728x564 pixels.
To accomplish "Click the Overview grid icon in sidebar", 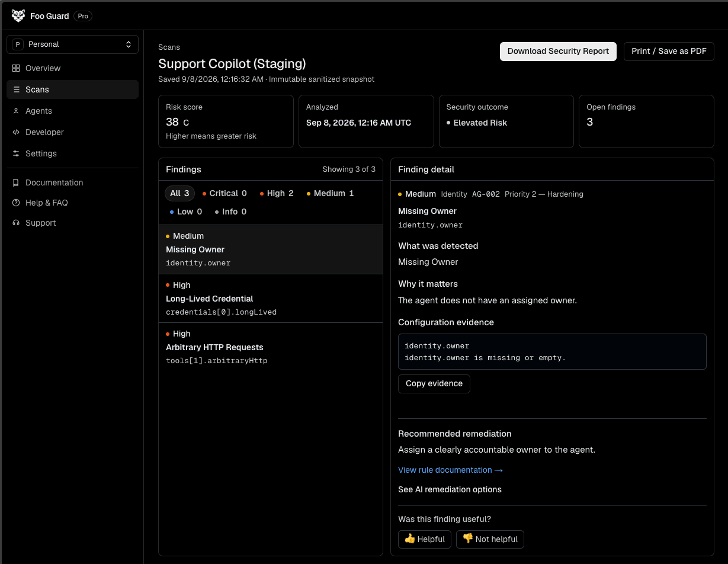I will [16, 68].
